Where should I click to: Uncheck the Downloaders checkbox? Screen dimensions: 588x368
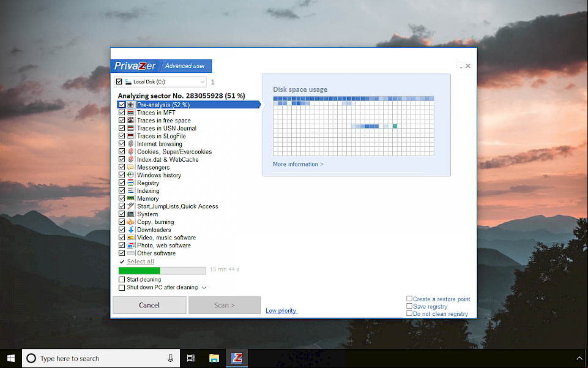coord(122,230)
